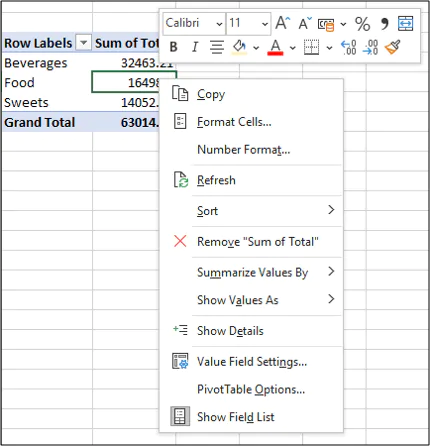Increase decimal places
Viewport: 430px width, 446px height.
tap(349, 47)
